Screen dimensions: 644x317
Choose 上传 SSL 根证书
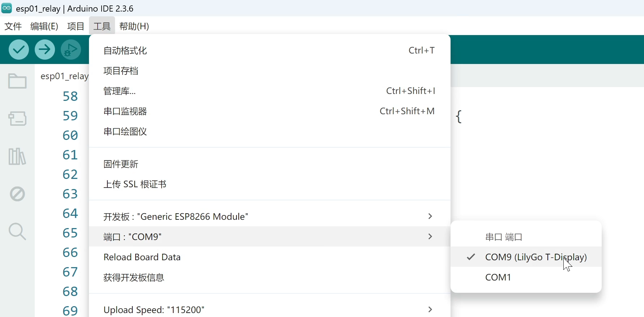point(269,184)
